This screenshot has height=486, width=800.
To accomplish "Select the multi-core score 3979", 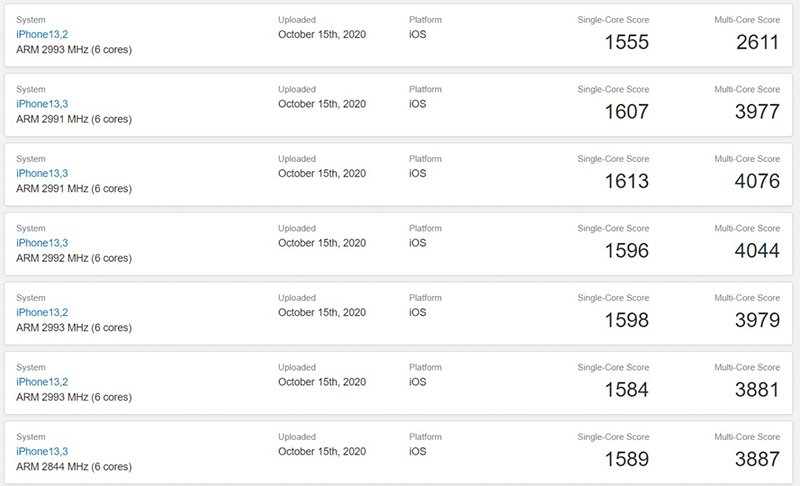I will (x=757, y=321).
